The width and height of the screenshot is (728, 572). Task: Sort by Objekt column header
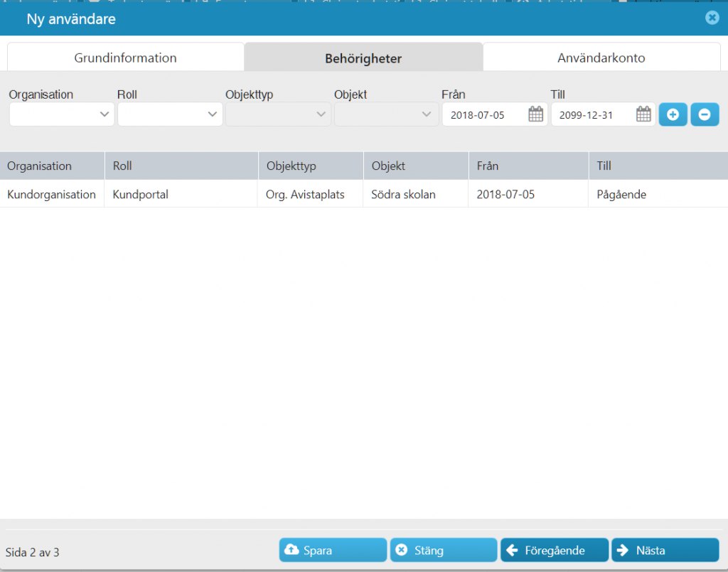[x=416, y=166]
